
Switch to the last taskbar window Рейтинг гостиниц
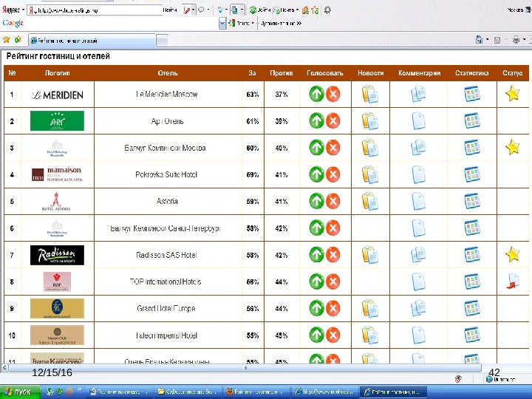[x=392, y=392]
